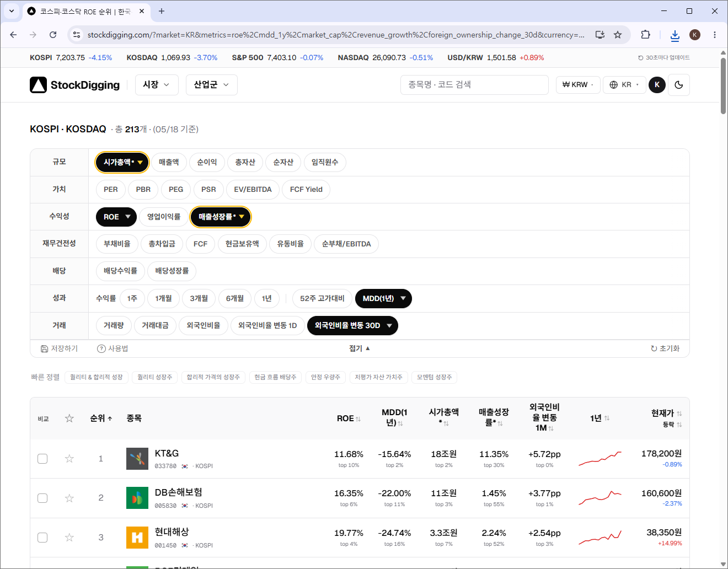
Task: Select 합리적 가격의 성장주 quick sort
Action: point(213,377)
